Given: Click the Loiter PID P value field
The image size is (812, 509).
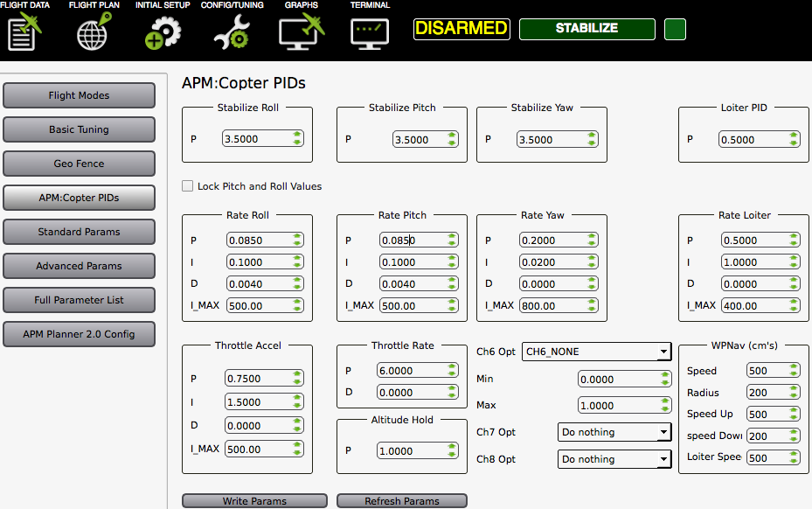Looking at the screenshot, I should (x=760, y=139).
